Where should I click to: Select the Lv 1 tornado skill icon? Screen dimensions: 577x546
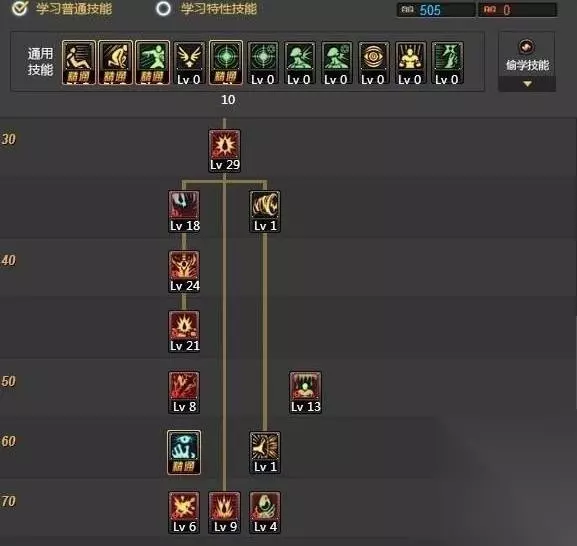point(265,211)
